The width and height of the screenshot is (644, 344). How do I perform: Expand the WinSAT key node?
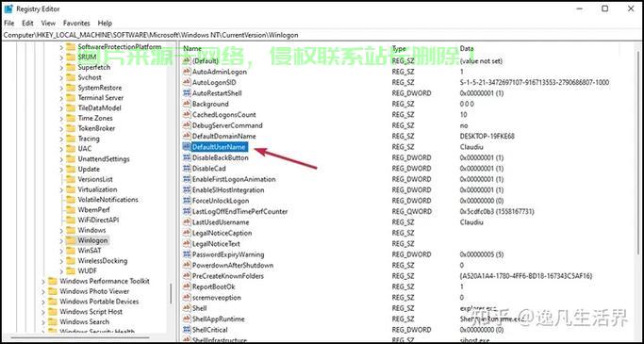pyautogui.click(x=61, y=251)
